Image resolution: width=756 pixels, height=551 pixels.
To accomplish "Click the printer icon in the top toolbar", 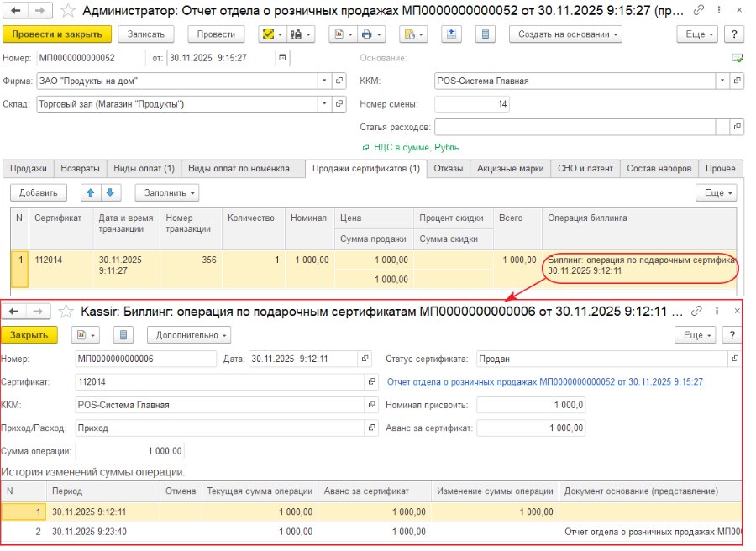I will 367,34.
